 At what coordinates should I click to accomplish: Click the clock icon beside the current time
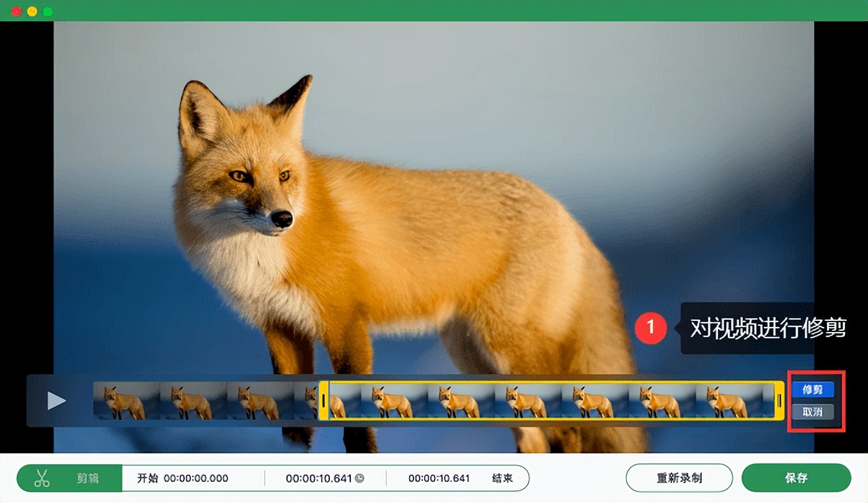coord(359,478)
